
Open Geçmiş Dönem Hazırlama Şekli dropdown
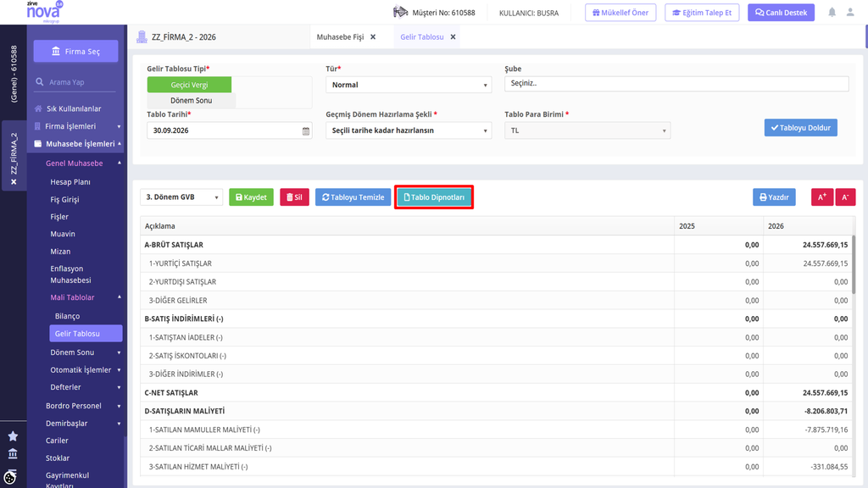point(409,130)
